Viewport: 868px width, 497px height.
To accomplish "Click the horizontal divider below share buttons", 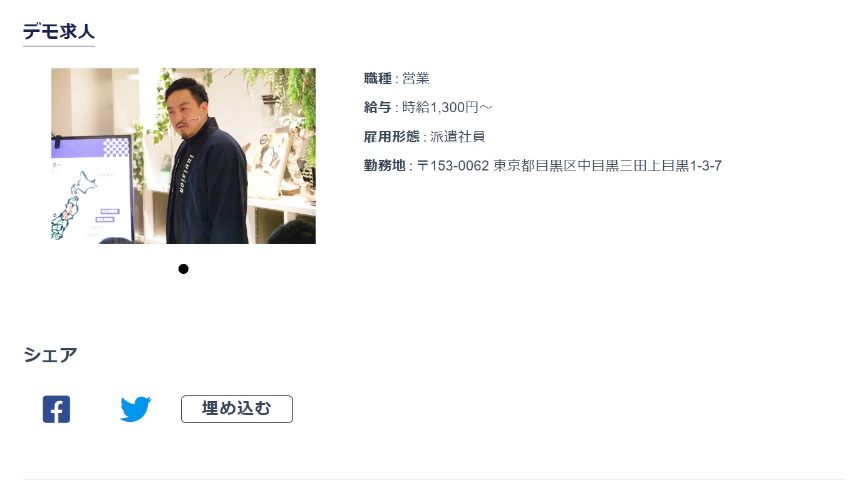I will pos(434,480).
